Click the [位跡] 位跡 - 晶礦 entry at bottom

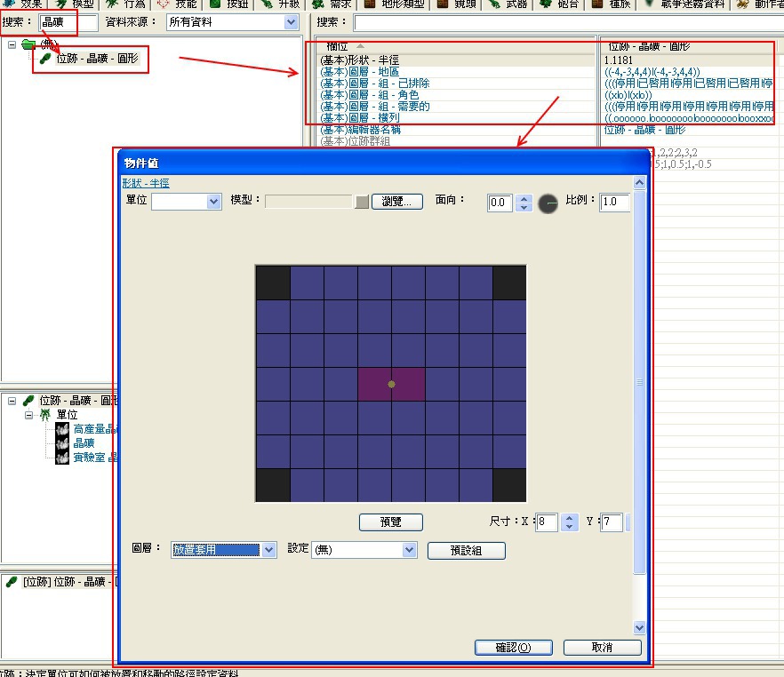point(70,582)
